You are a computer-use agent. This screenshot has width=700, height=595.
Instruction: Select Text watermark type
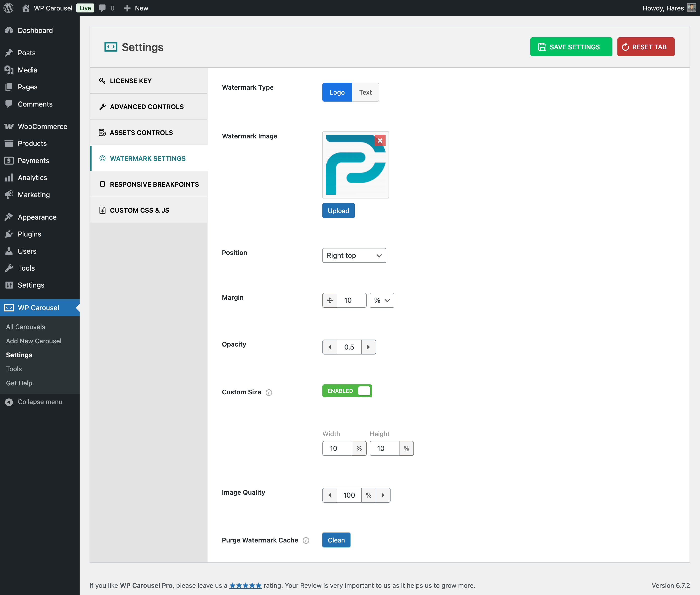(x=365, y=92)
